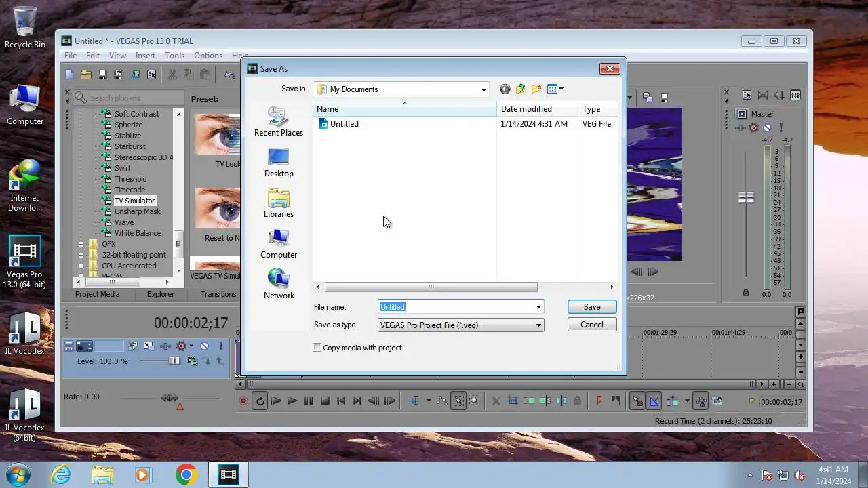Click the Trim crop icon in edit toolbar
Image resolution: width=868 pixels, height=488 pixels.
(513, 401)
